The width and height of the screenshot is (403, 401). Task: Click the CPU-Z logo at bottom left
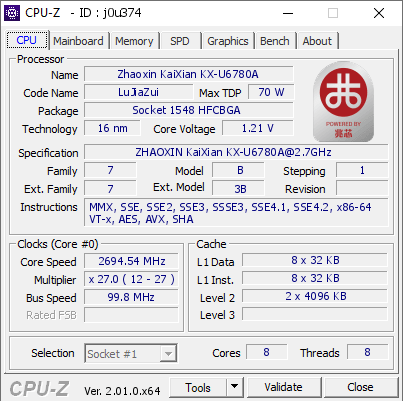(39, 389)
